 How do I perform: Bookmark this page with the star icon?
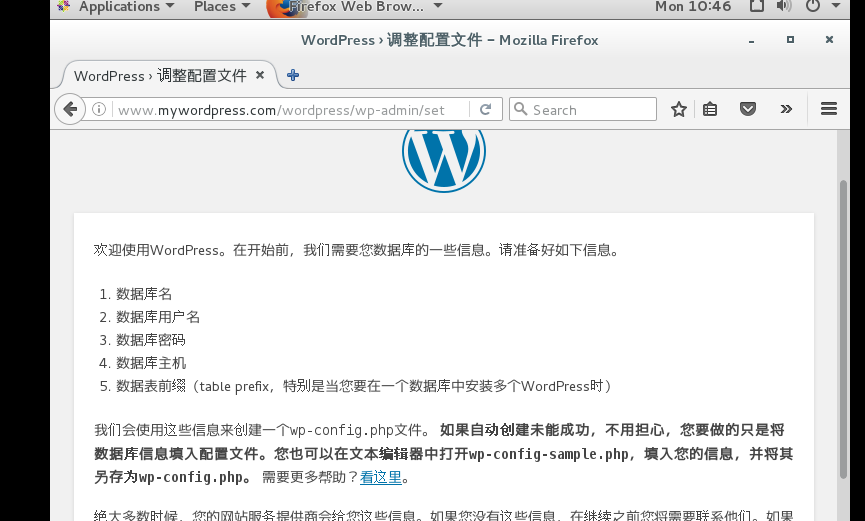point(679,109)
